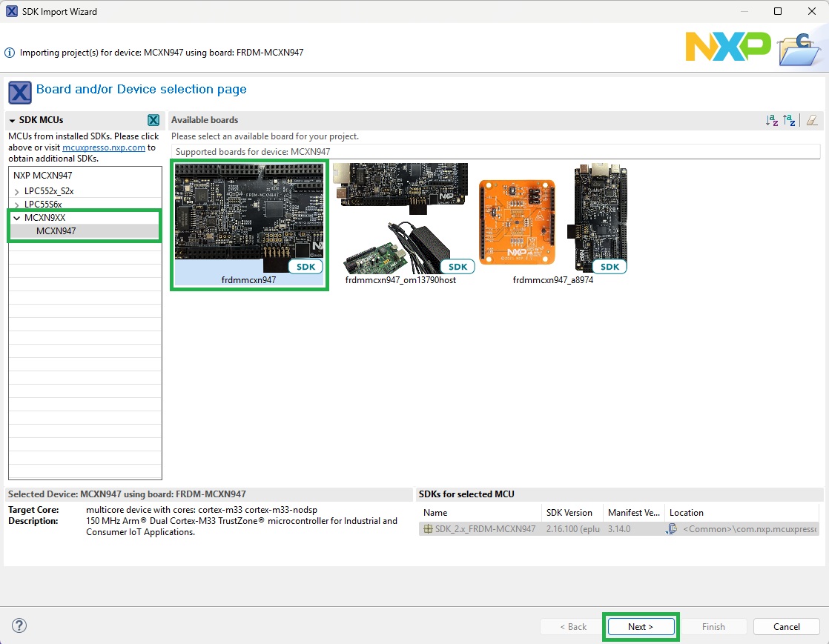Click the location icon in the SDK table row

(x=673, y=528)
